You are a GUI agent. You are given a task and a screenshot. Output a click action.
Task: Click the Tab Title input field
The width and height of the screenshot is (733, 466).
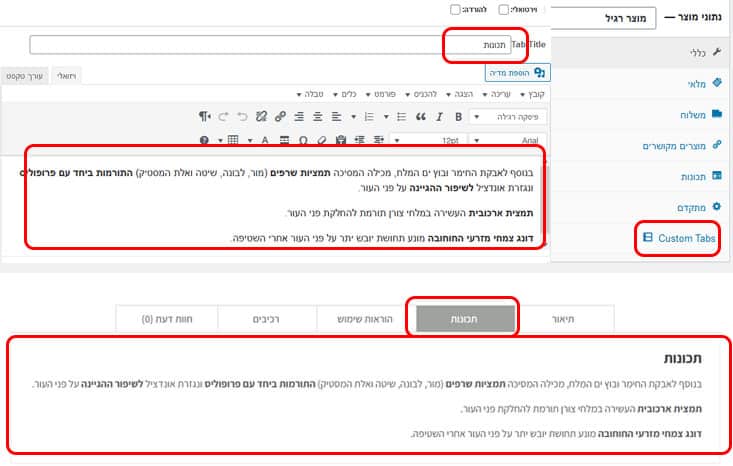click(x=270, y=45)
